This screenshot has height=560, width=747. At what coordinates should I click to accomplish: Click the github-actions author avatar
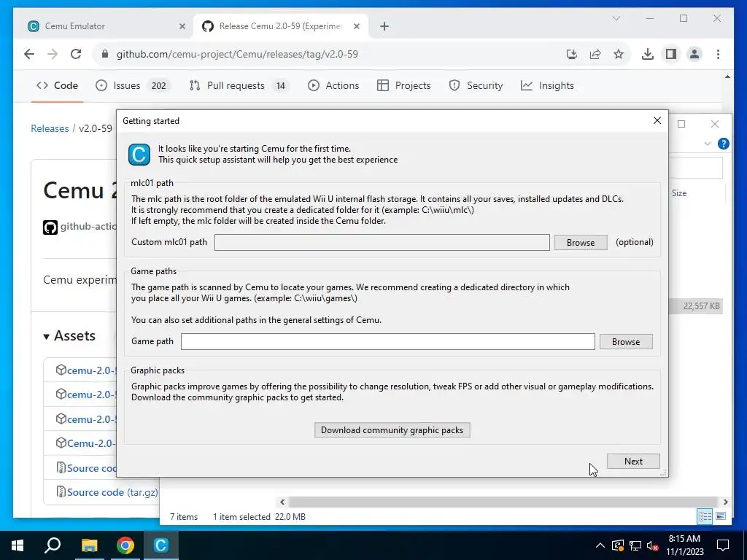point(50,227)
